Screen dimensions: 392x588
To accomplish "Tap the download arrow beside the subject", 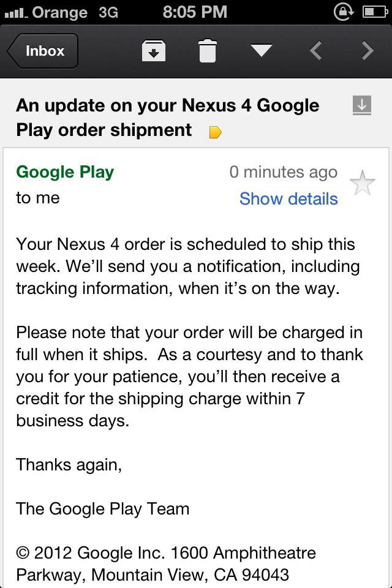I will point(362,106).
